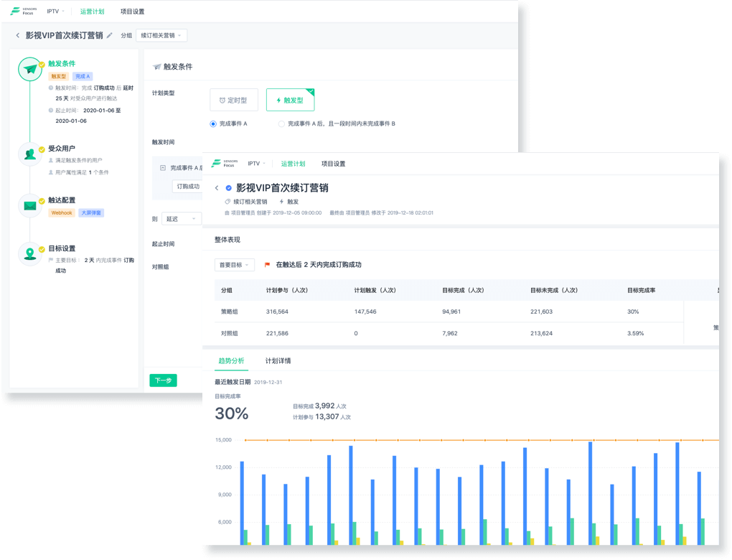Open 项目设置 menu in front window

[333, 164]
